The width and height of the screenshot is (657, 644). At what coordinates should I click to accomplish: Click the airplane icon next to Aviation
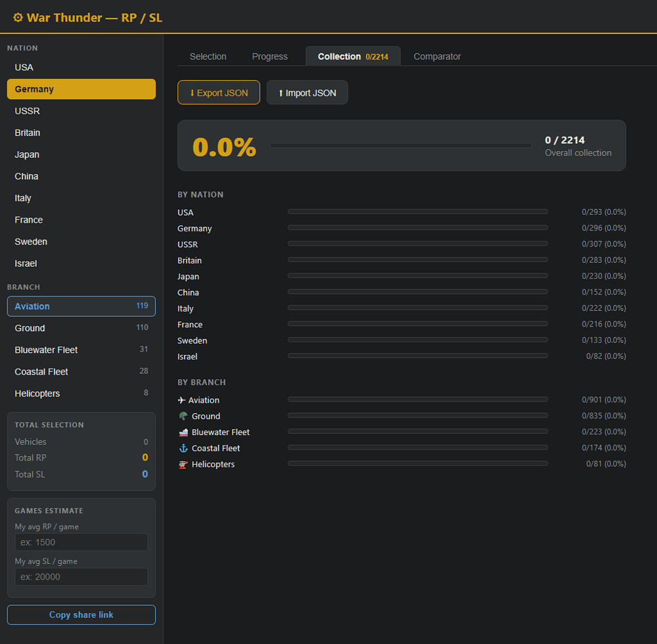pos(181,400)
